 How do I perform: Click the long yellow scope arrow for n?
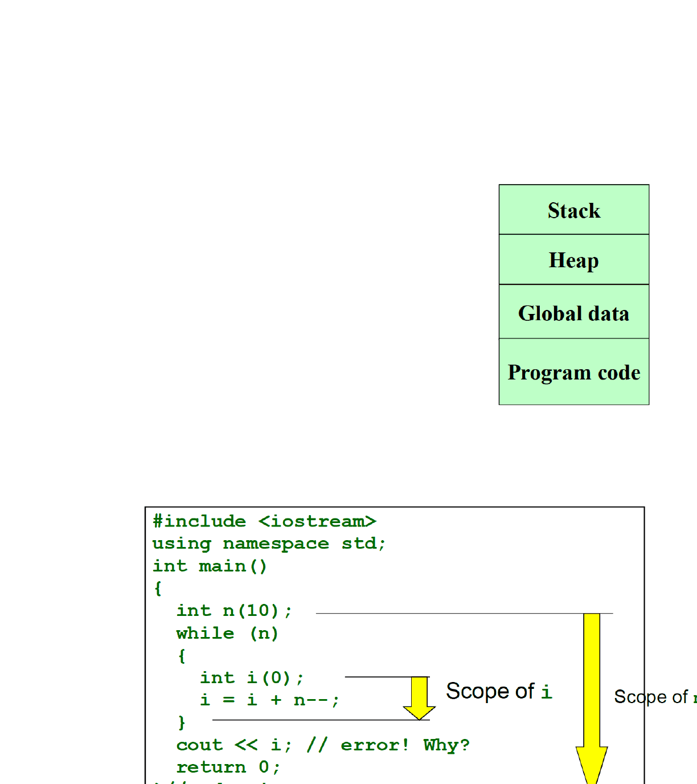pos(592,695)
